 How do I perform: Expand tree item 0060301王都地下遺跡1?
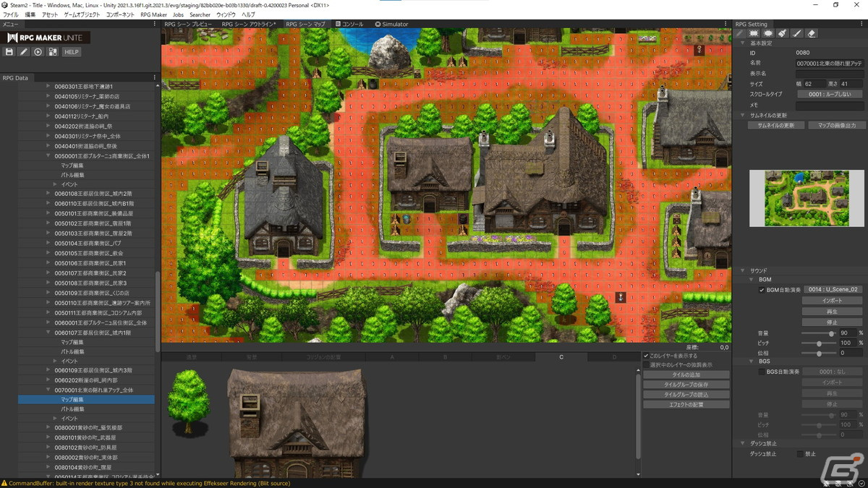(x=48, y=86)
